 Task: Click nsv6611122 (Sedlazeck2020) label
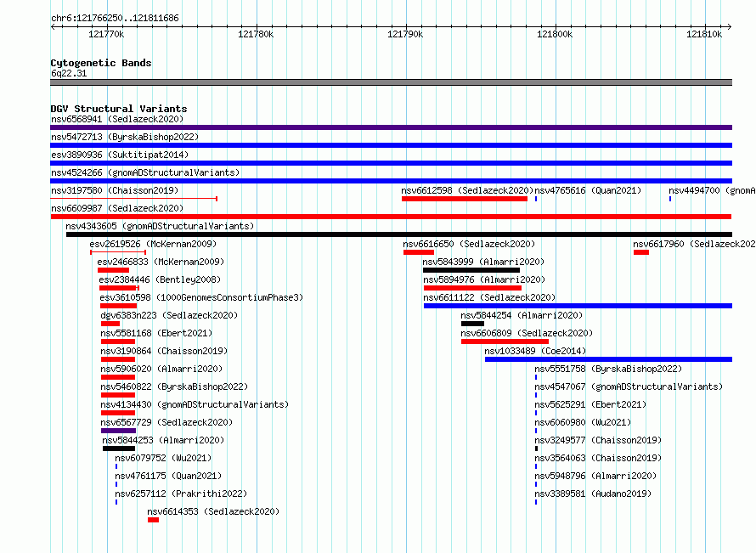tap(489, 297)
